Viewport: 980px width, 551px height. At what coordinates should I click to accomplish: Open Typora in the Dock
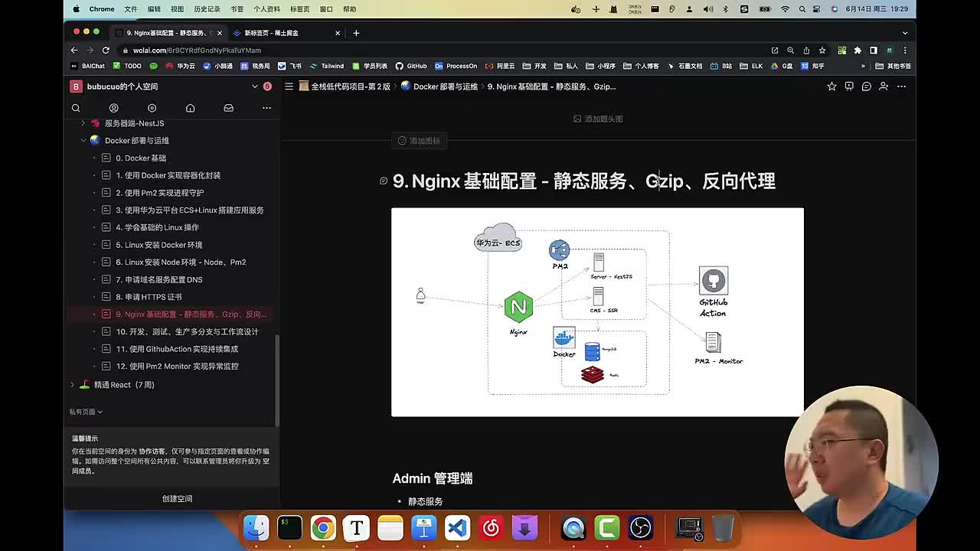pos(357,528)
